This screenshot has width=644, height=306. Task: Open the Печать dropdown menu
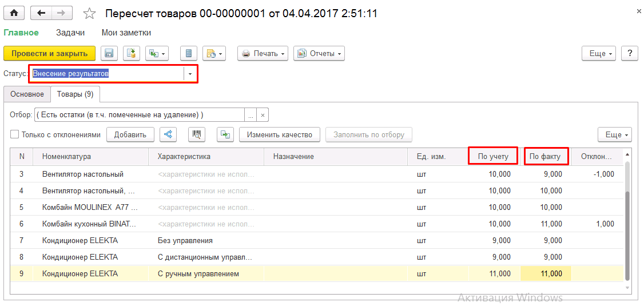263,53
